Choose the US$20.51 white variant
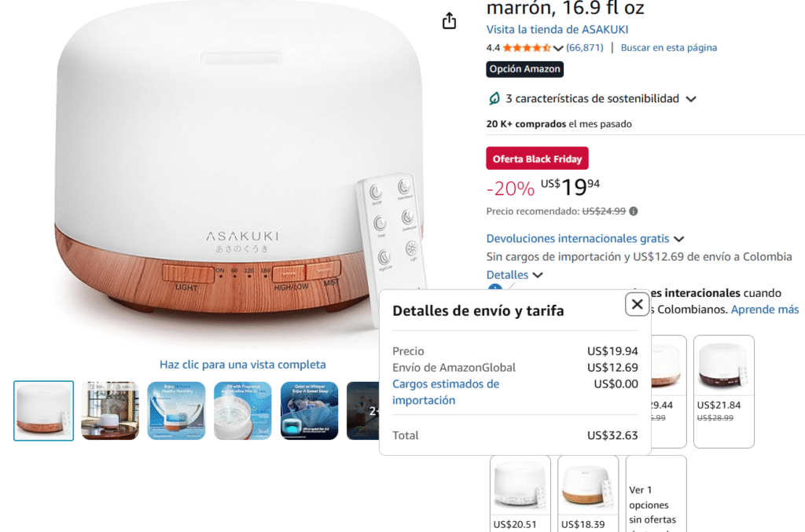Screen dimensions: 805x532 (x=520, y=493)
